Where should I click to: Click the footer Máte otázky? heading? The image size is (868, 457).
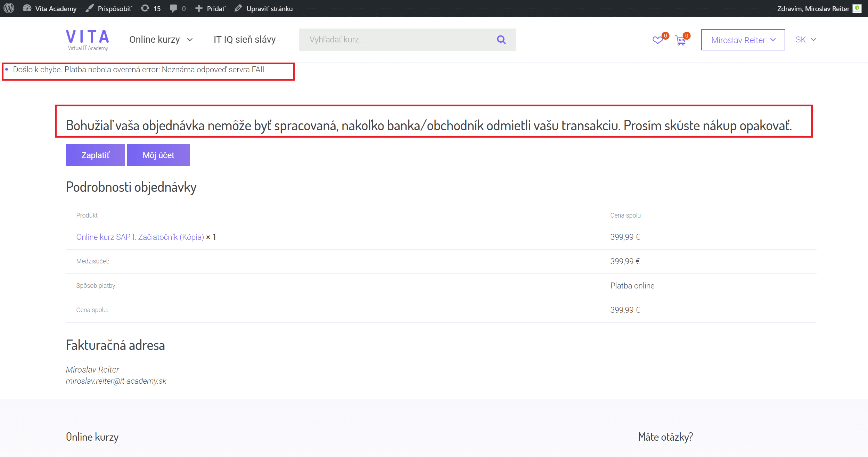[665, 437]
